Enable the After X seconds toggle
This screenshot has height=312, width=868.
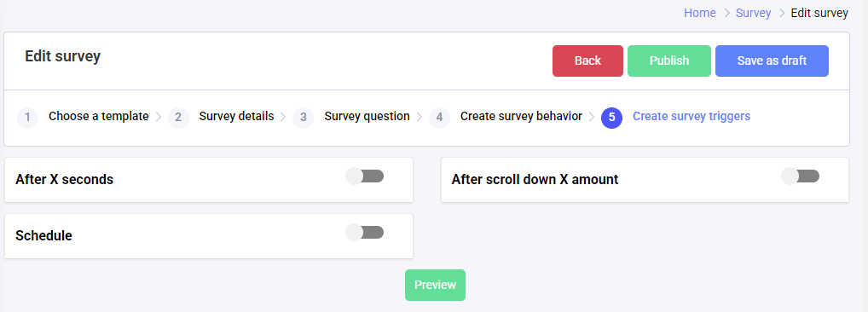pyautogui.click(x=365, y=176)
